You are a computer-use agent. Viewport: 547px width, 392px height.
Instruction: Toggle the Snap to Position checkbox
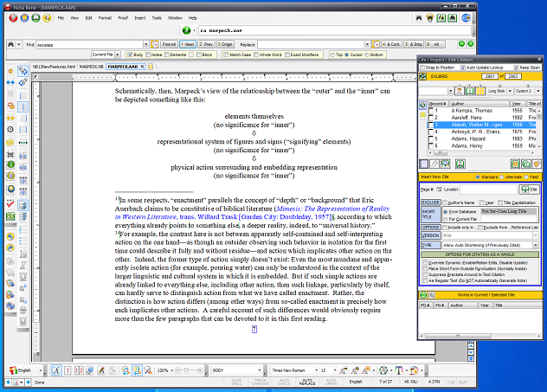click(423, 67)
